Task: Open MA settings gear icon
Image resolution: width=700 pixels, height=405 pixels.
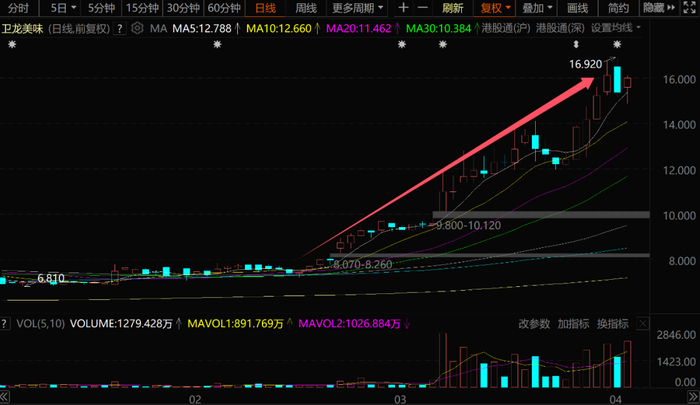Action: 137,29
